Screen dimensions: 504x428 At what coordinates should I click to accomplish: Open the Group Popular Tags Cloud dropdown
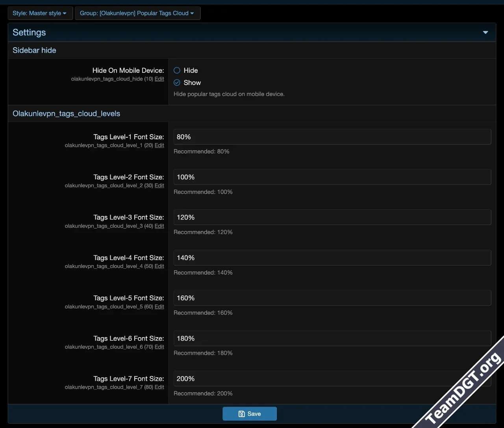tap(137, 13)
